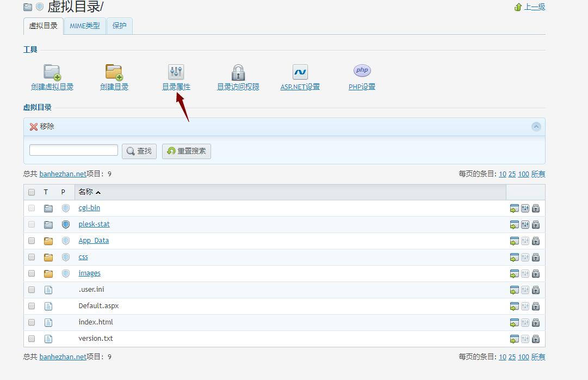This screenshot has height=380, width=588.
Task: Click open-in-browser icon for index.html row
Action: pos(514,322)
